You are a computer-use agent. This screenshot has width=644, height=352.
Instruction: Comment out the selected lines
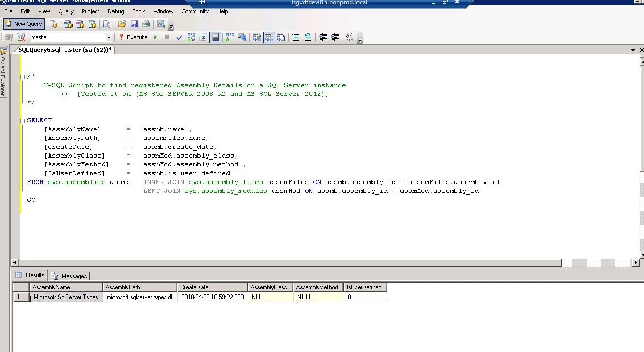tap(296, 37)
